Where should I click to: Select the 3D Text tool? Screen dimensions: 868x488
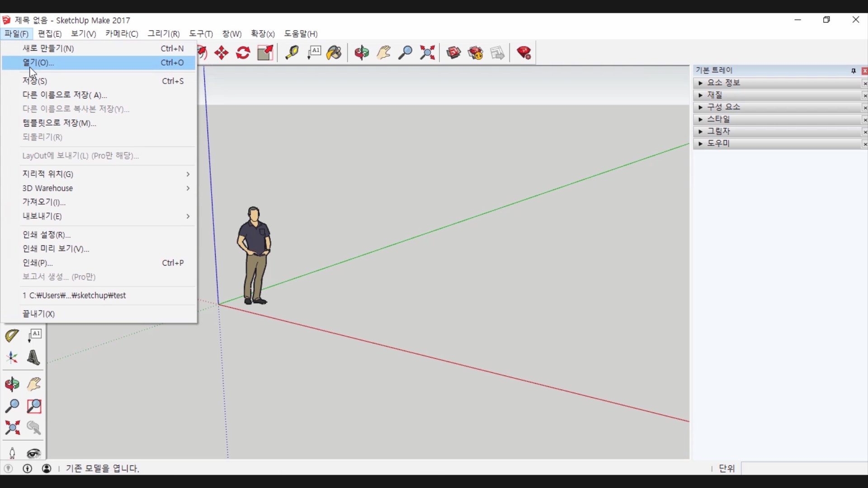pyautogui.click(x=33, y=357)
